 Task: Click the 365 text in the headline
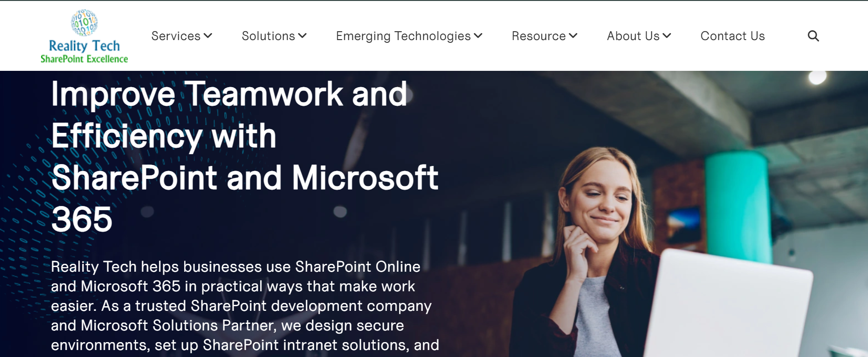[82, 219]
